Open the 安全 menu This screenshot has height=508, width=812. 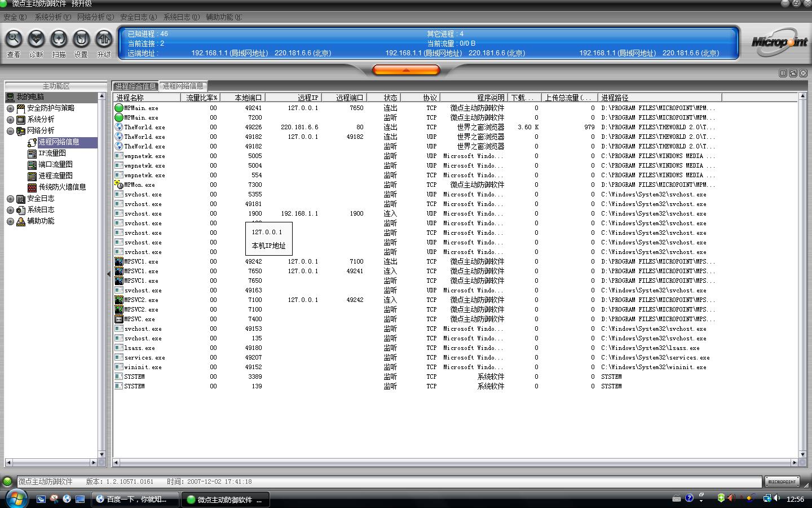click(15, 17)
